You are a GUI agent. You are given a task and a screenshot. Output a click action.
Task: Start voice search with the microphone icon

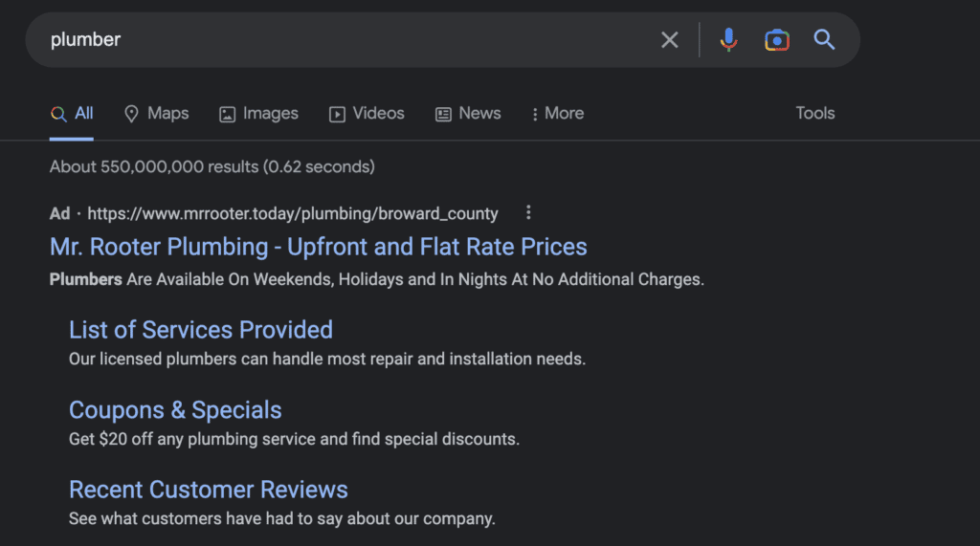pyautogui.click(x=728, y=40)
